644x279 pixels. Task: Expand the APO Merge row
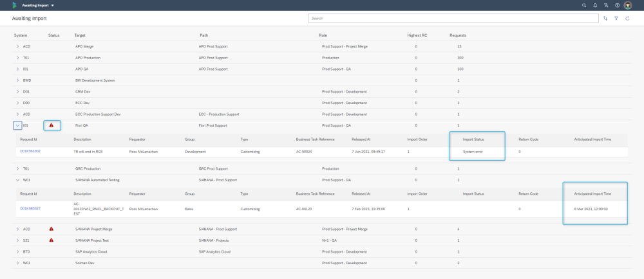pos(17,46)
